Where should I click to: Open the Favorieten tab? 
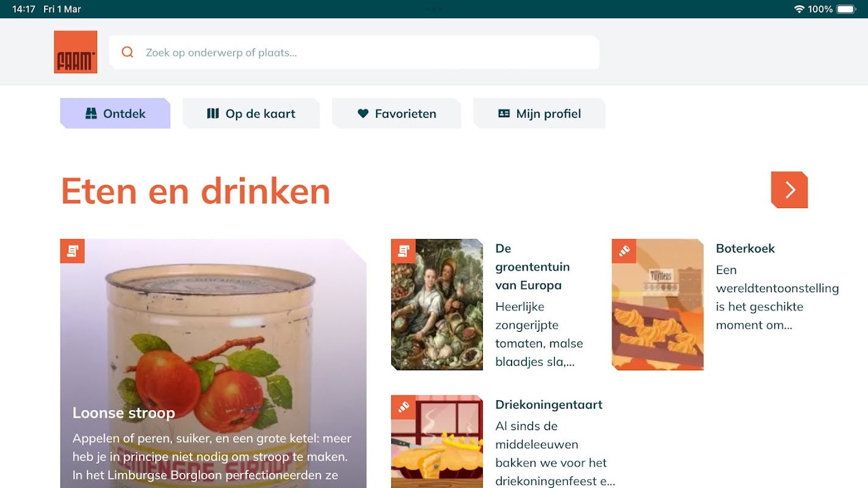coord(397,113)
